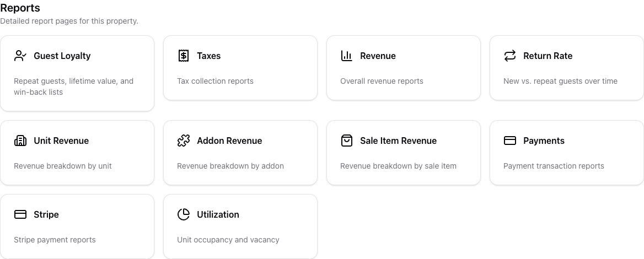Open the Return Rate report title
Viewport: 644px width, 259px height.
click(548, 56)
